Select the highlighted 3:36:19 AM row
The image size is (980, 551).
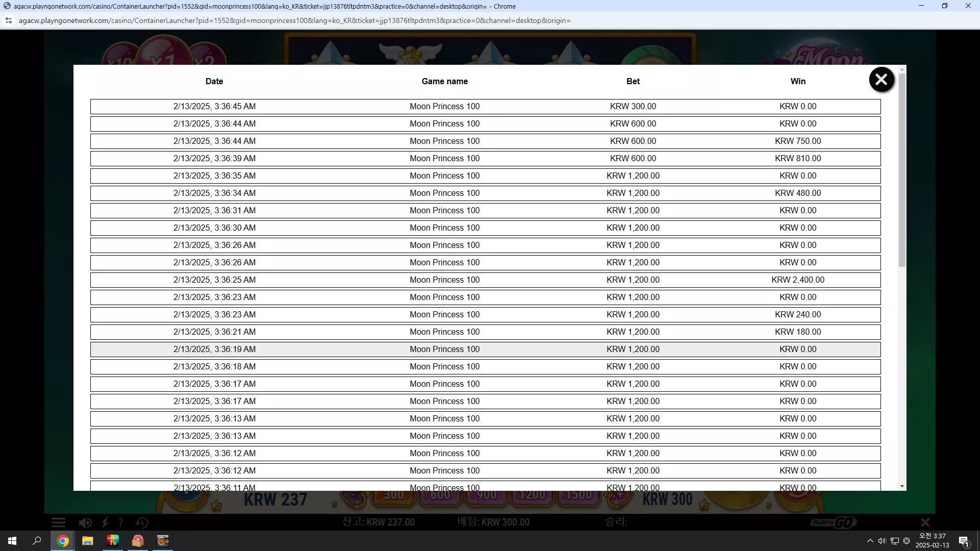485,349
